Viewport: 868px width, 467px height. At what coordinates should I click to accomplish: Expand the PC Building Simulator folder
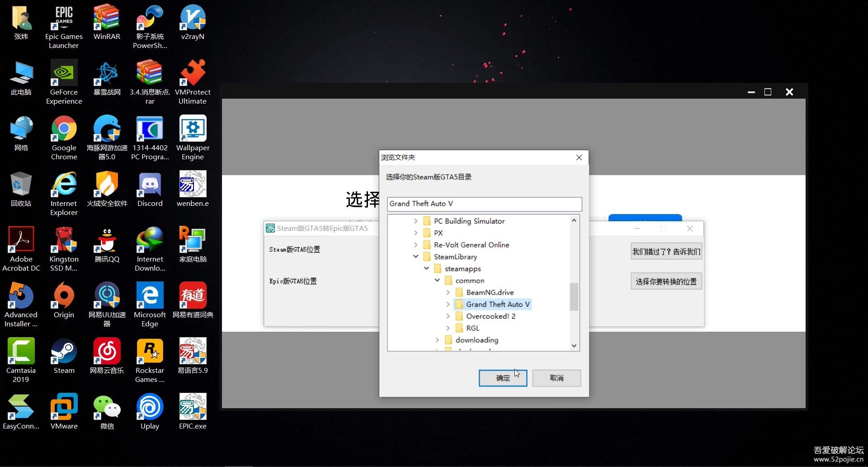416,221
